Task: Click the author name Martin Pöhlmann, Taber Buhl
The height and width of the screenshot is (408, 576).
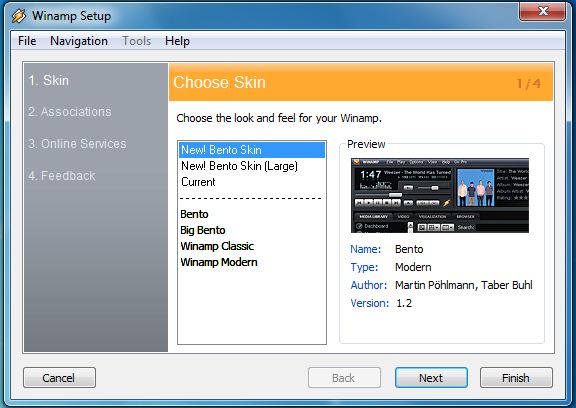Action: tap(464, 285)
